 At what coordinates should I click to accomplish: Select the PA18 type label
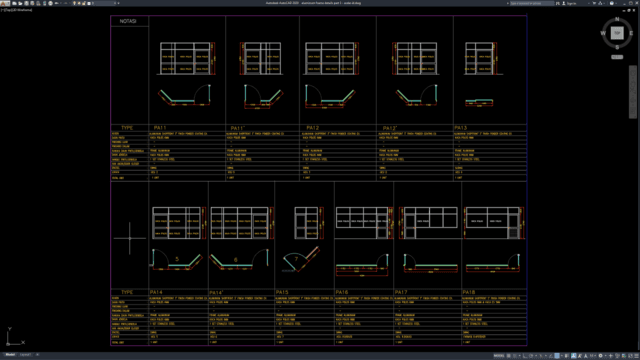469,292
